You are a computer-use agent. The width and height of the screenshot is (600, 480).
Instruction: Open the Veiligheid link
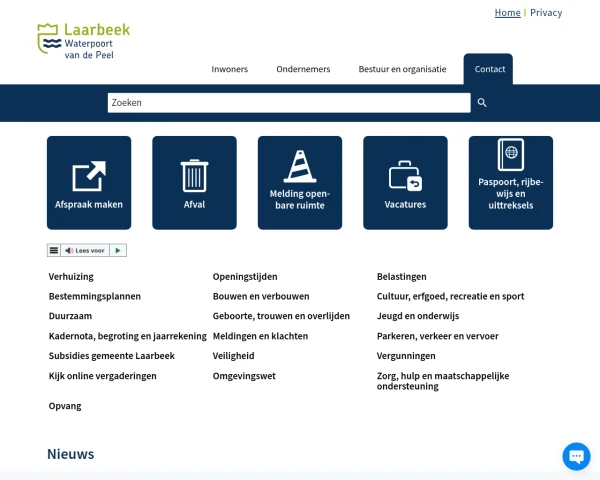pyautogui.click(x=233, y=356)
